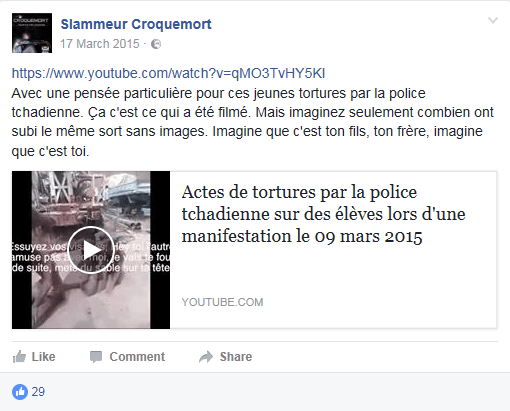This screenshot has width=510, height=411.
Task: Click the post text starting 'Avec une pensée'
Action: (252, 122)
